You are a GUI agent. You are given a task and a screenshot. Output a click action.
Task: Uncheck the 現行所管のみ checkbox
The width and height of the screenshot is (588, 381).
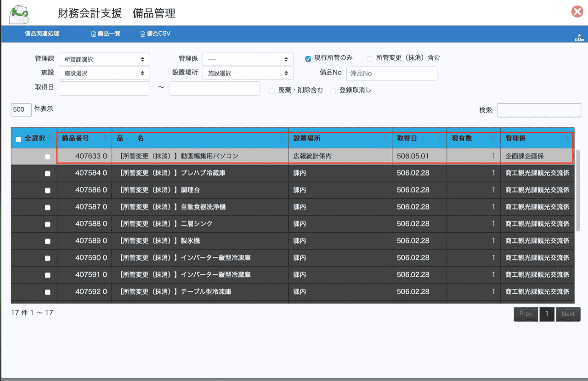pos(308,58)
